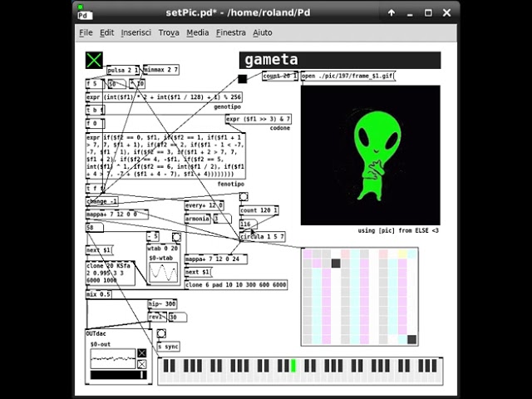Click the up-arrow button in the title bar
Screen dimensions: 532x399
coord(392,13)
